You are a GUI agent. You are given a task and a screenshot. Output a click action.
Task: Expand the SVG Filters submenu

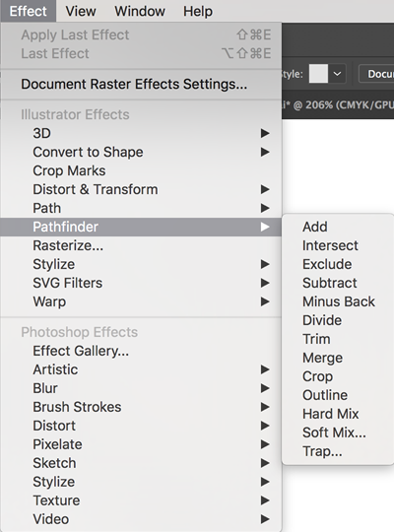(x=141, y=283)
